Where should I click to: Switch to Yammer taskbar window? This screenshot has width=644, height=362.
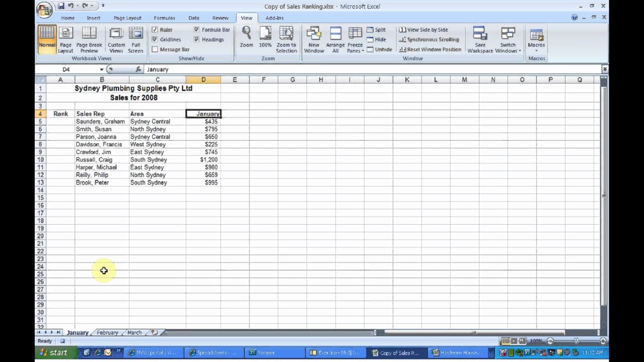click(275, 352)
